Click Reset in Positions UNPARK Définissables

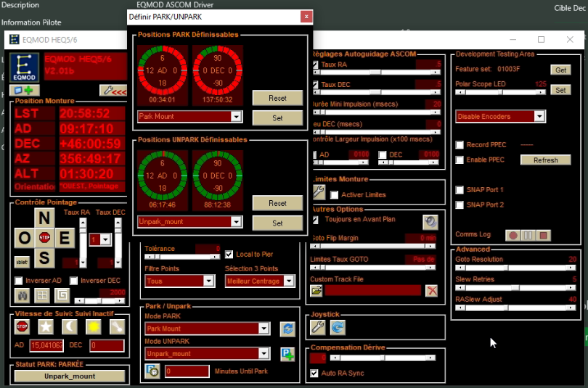point(277,203)
